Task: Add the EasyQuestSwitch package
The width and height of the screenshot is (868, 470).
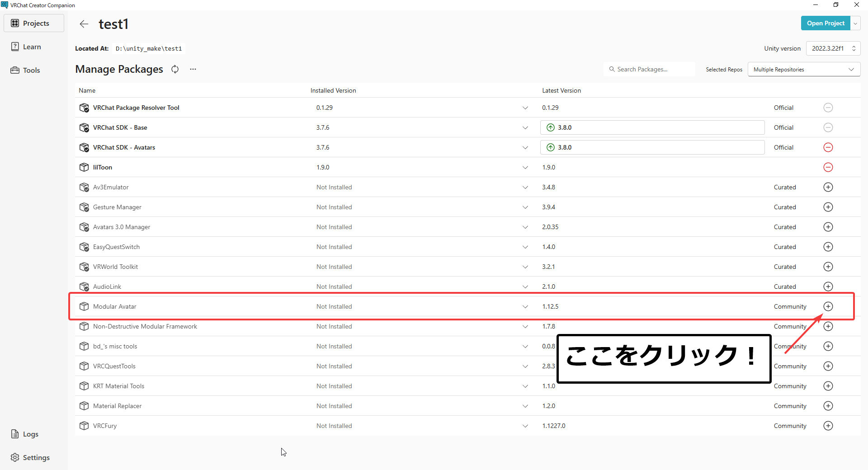Action: pyautogui.click(x=828, y=247)
